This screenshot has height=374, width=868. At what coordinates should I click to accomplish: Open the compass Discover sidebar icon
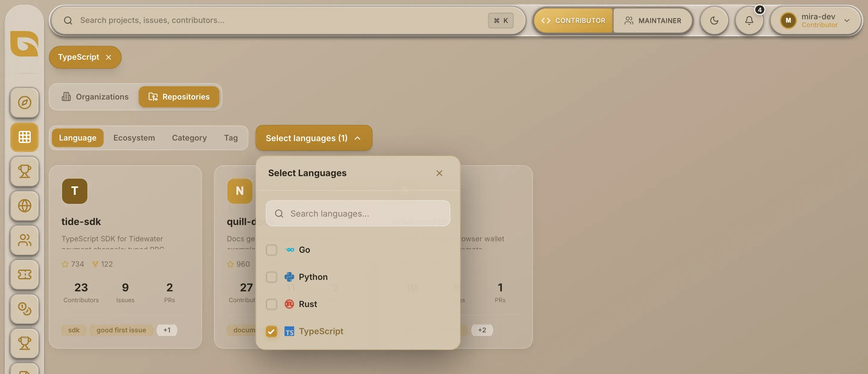click(x=25, y=103)
